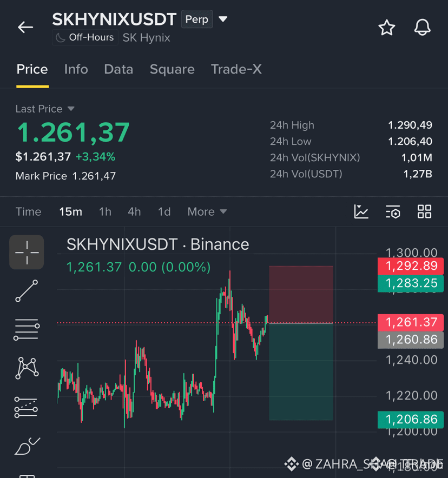Click the SKHYNIXUSDT · Binance chart title
This screenshot has height=478, width=448.
157,244
